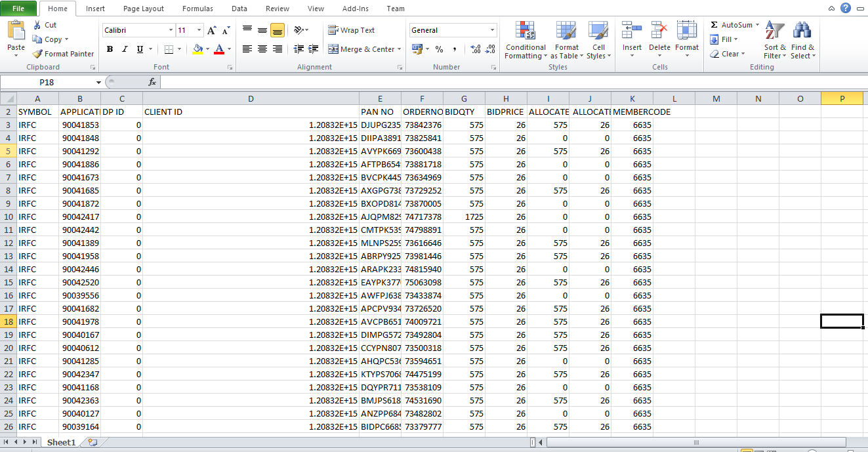Click the Increase Decimal icon

pos(475,49)
